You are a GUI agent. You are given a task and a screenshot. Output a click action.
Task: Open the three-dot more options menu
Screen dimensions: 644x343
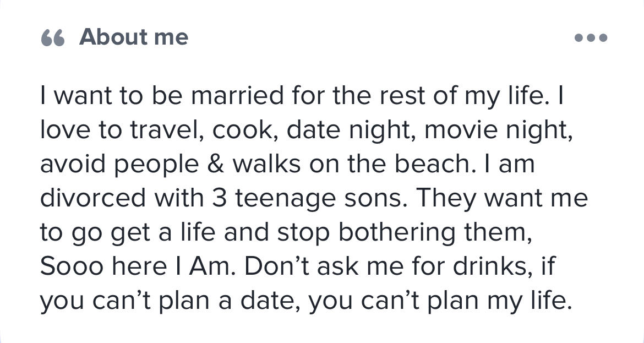pyautogui.click(x=591, y=38)
